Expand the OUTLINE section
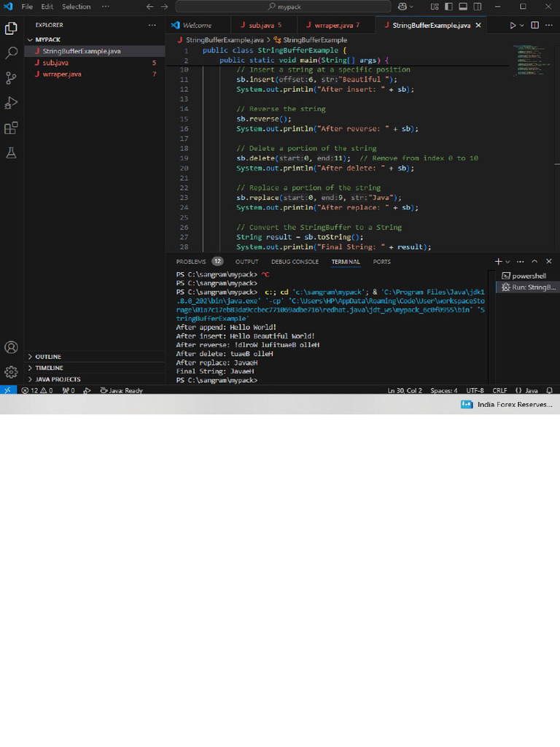Image resolution: width=560 pixels, height=747 pixels. tap(48, 357)
